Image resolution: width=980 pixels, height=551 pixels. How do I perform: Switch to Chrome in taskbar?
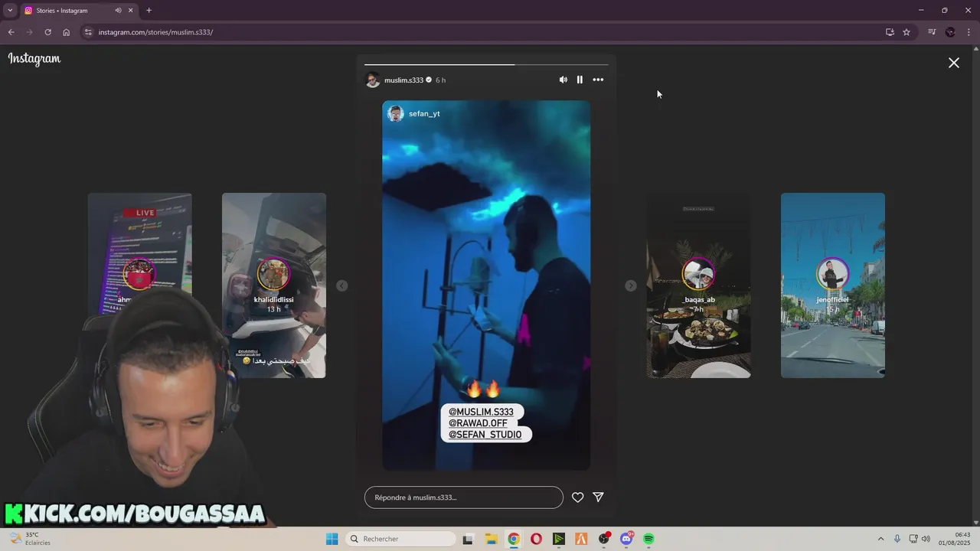[514, 539]
